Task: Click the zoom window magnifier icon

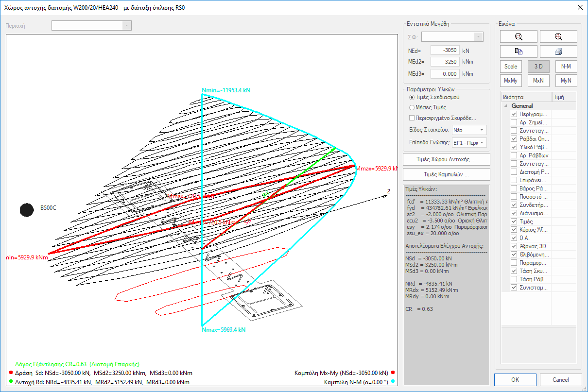Action: pyautogui.click(x=519, y=36)
